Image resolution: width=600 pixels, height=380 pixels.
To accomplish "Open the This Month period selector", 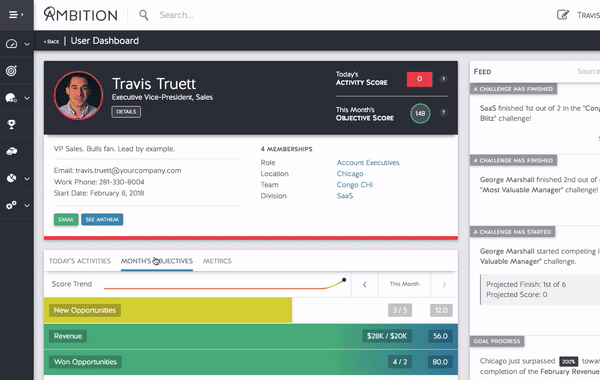I will 404,284.
